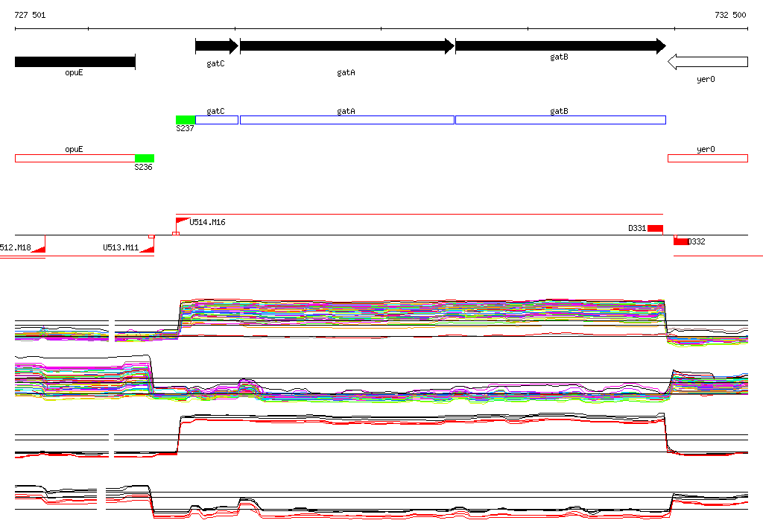Click the blue-outlined gatA box
The width and height of the screenshot is (763, 532).
pyautogui.click(x=347, y=120)
